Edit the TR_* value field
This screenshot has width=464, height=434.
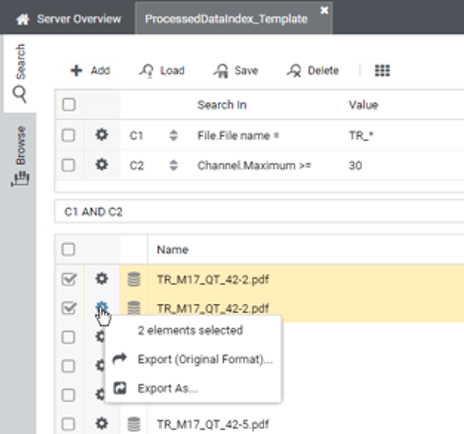coord(361,135)
